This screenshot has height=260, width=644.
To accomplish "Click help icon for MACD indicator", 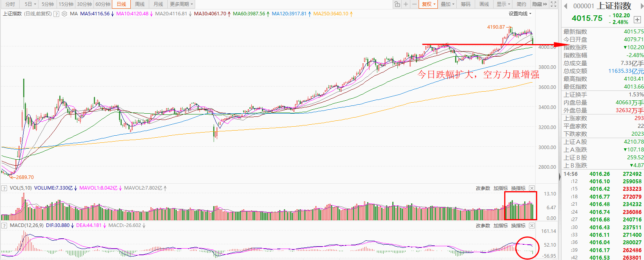I will point(4,226).
